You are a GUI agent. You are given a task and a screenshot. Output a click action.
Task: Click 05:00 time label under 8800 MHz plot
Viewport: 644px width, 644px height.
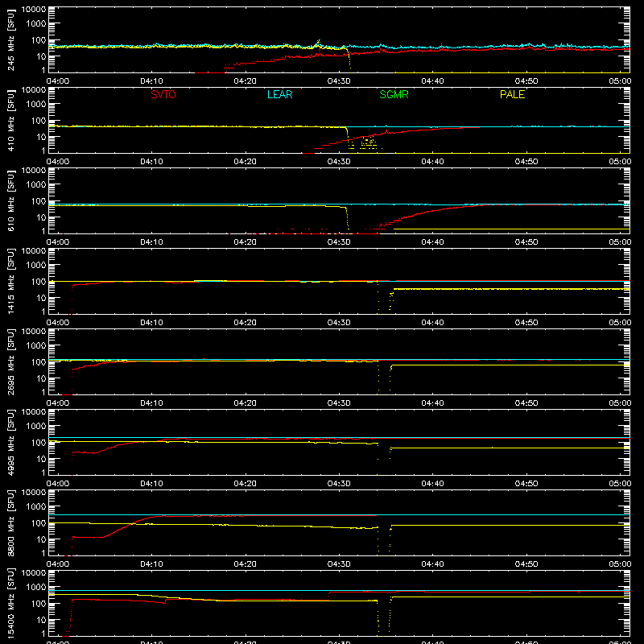[x=620, y=564]
